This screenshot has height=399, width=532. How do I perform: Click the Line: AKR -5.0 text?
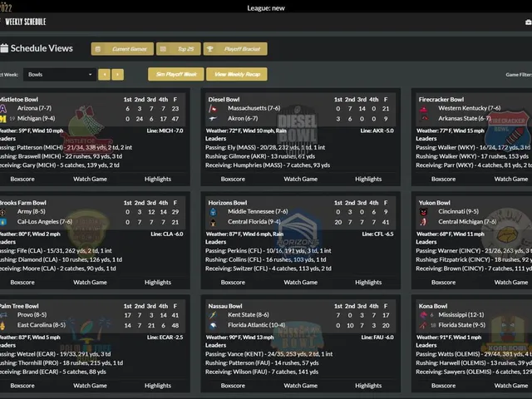click(x=377, y=131)
